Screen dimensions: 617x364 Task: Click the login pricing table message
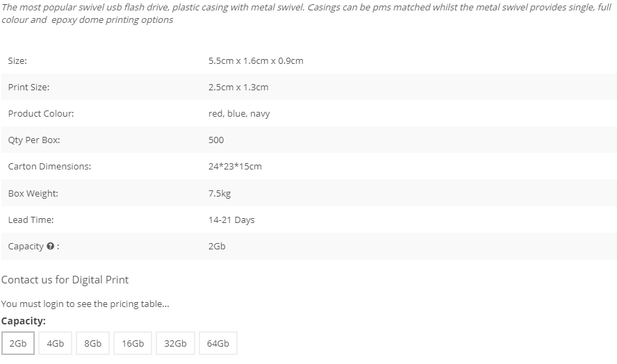85,304
